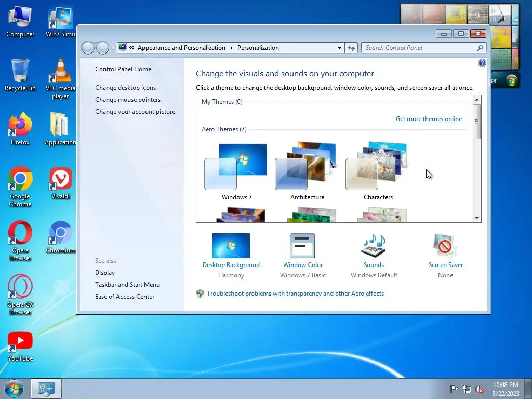Launch Chromium desktop shortcut
The width and height of the screenshot is (532, 399).
60,237
